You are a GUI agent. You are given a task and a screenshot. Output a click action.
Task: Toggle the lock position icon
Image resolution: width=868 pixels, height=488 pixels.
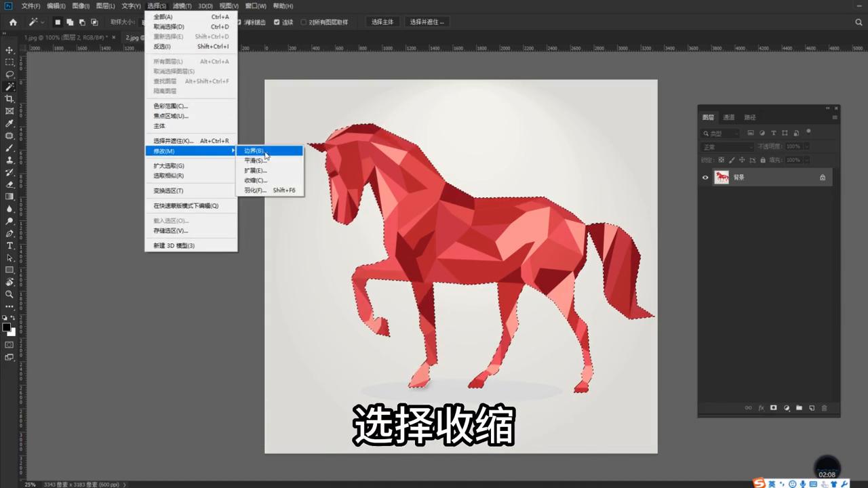click(742, 160)
